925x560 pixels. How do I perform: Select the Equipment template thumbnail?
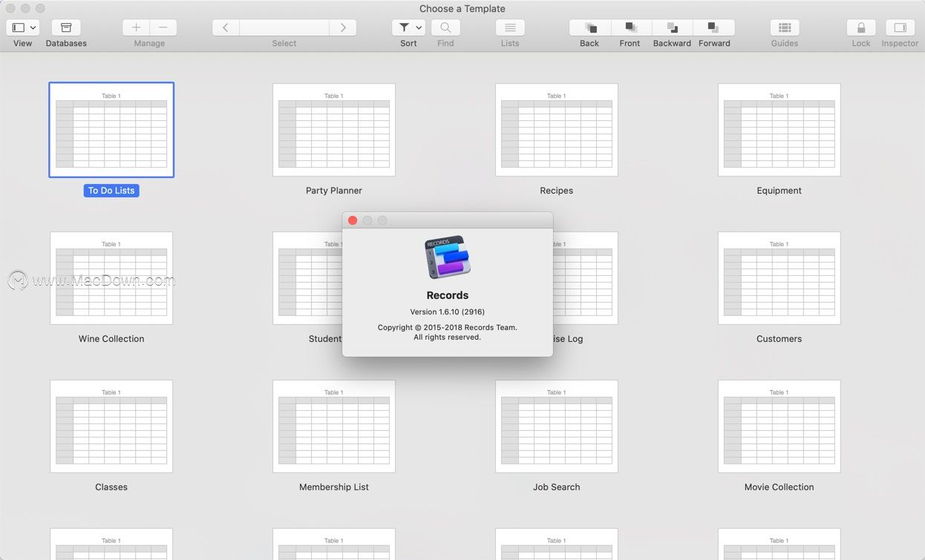coord(779,130)
